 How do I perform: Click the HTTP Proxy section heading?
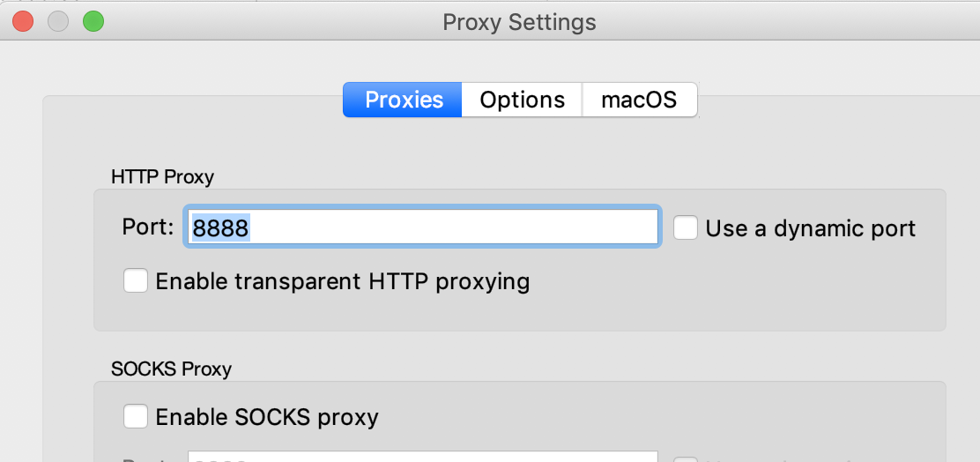pyautogui.click(x=162, y=176)
